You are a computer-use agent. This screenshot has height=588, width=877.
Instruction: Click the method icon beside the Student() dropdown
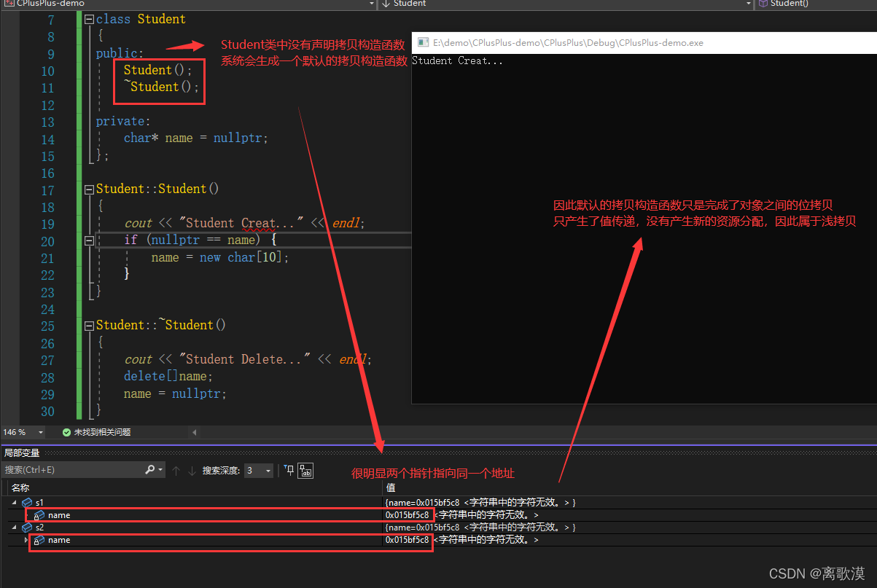763,4
